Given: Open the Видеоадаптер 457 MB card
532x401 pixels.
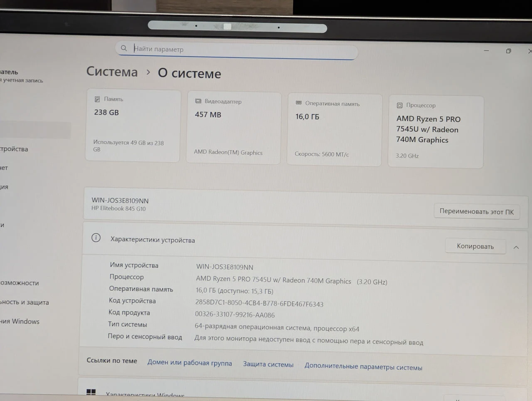Looking at the screenshot, I should point(234,128).
